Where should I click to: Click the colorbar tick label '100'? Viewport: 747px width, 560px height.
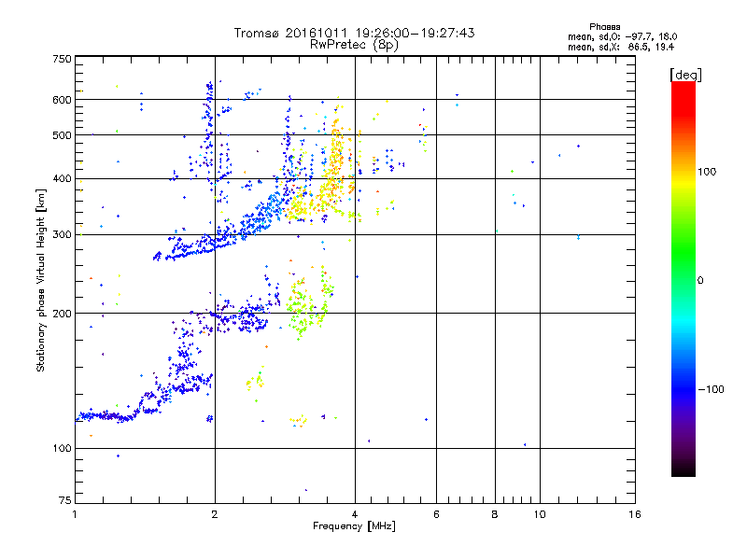click(x=707, y=172)
